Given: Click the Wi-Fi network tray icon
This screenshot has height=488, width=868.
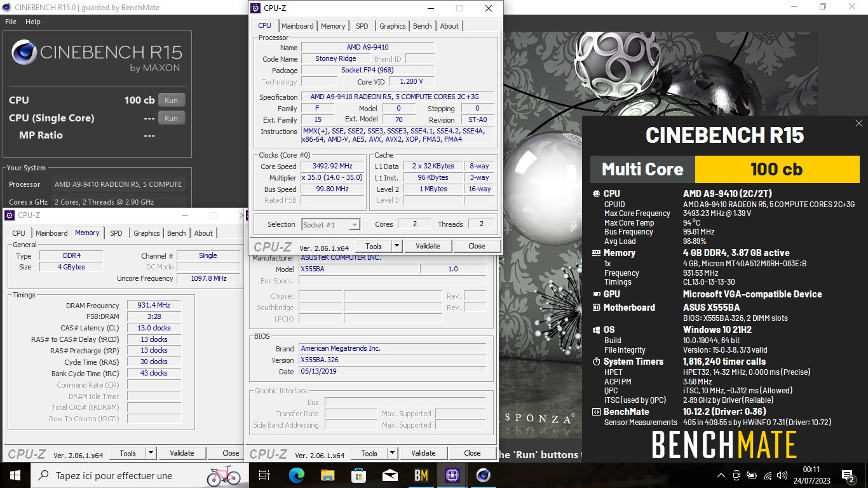Looking at the screenshot, I should [768, 475].
